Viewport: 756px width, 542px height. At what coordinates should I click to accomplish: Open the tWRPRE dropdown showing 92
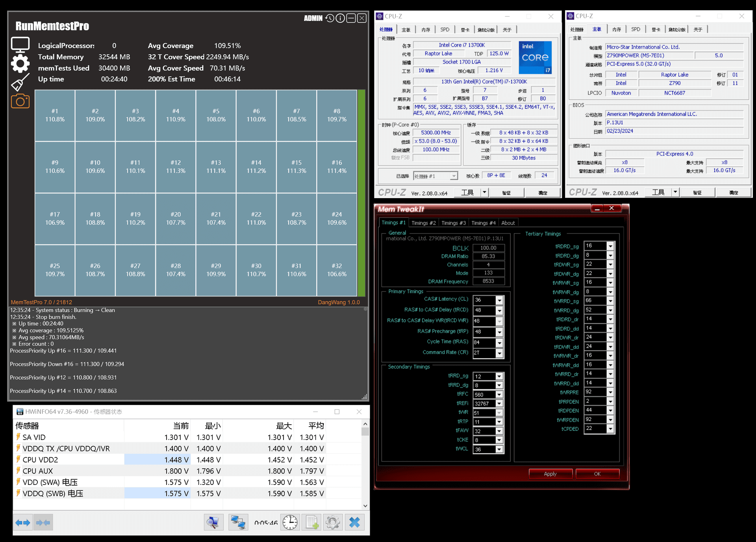pos(610,392)
